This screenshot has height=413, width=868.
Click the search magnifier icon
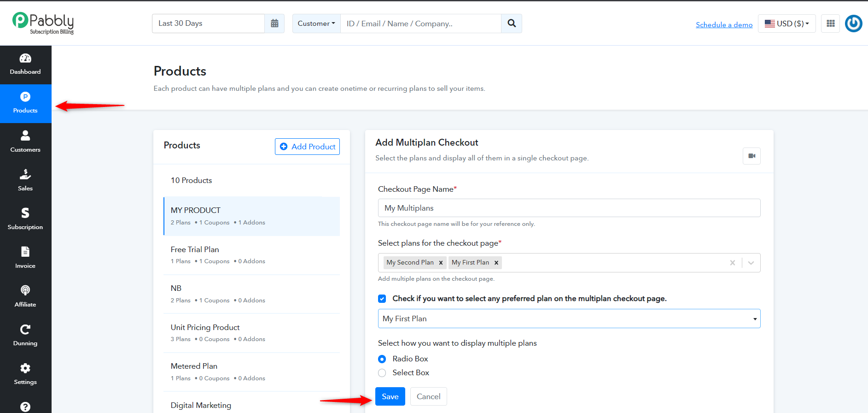(512, 24)
